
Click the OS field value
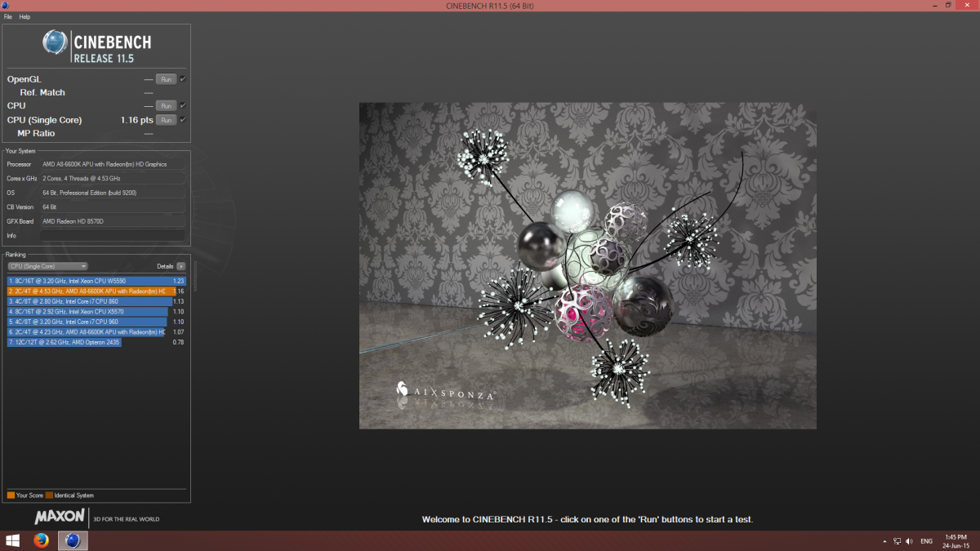point(113,193)
